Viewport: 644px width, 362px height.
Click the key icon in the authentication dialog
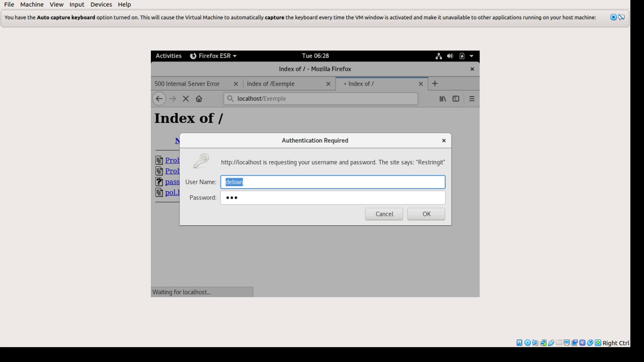coord(201,161)
